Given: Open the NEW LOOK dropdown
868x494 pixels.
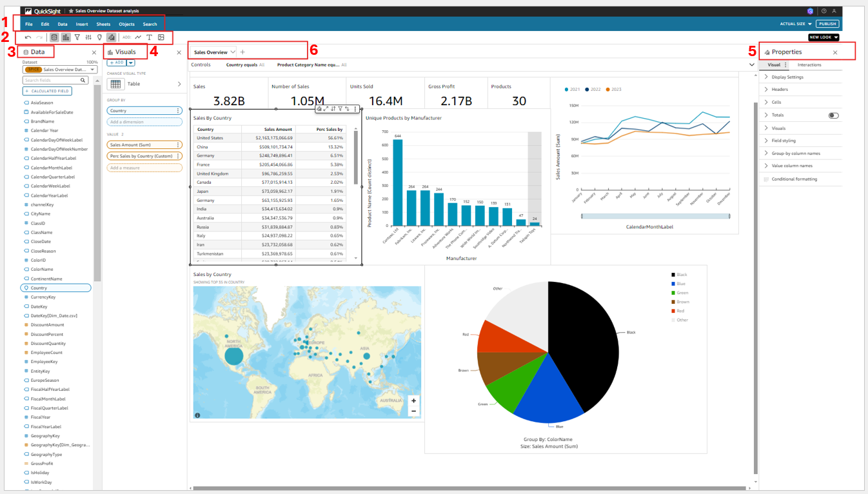Looking at the screenshot, I should coord(824,37).
